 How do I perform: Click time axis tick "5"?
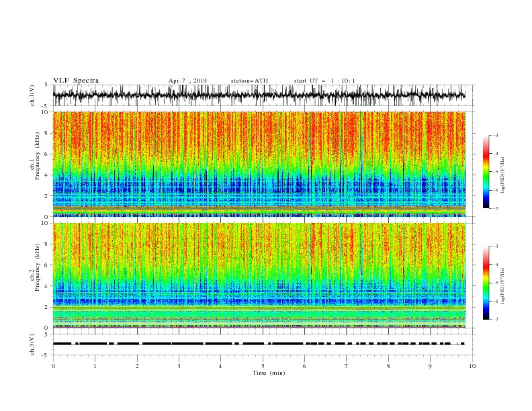[x=263, y=366]
